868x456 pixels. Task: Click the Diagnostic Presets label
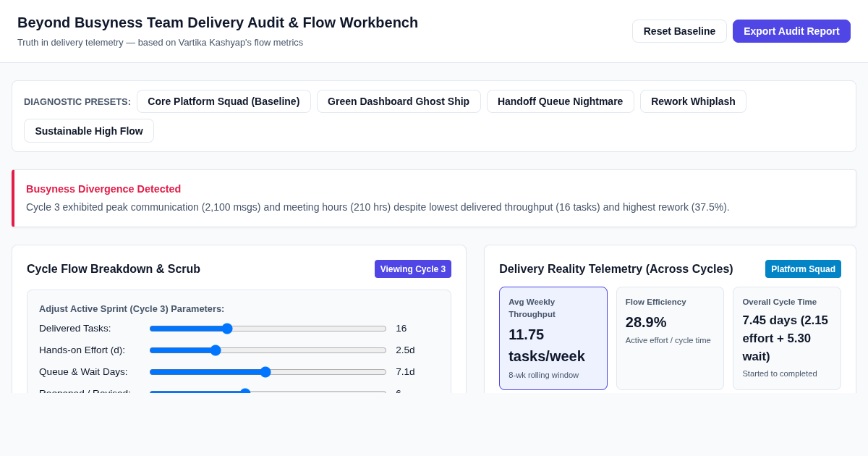tap(77, 102)
